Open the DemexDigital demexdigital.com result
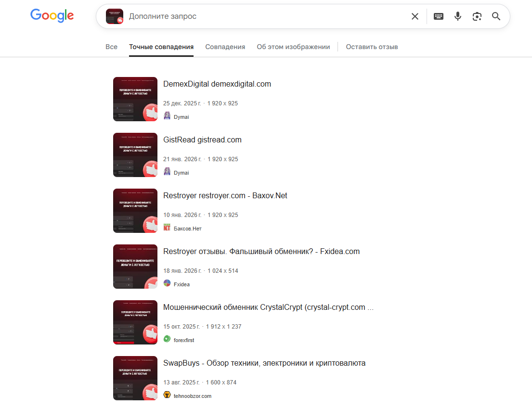Image resolution: width=532 pixels, height=408 pixels. (x=217, y=84)
